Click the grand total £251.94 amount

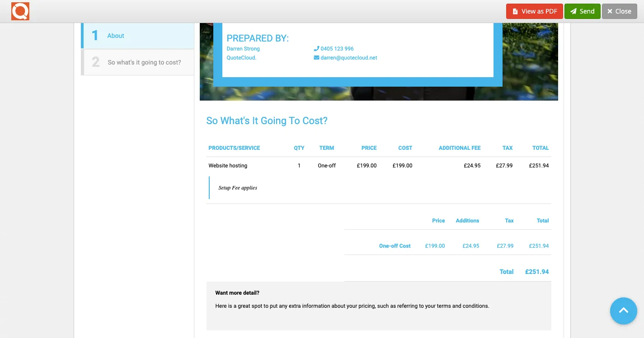536,272
